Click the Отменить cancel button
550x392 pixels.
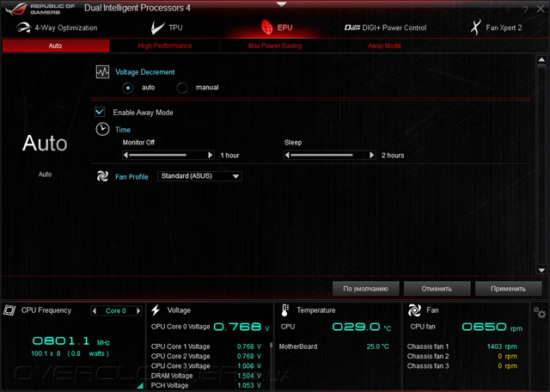pos(437,289)
